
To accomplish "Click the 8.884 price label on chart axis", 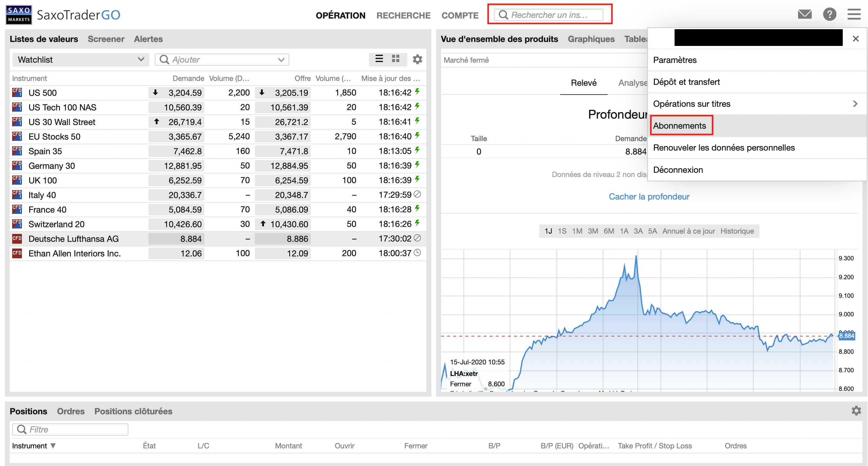I will (846, 336).
